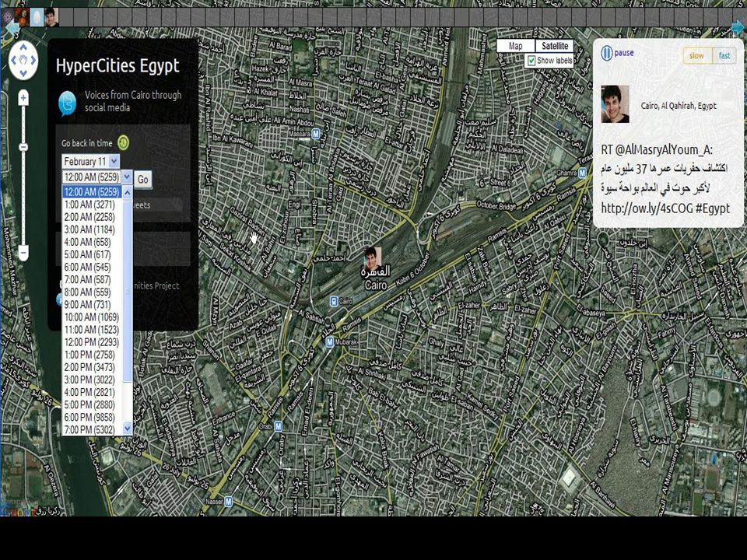Pan the map up with the arrow

point(23,47)
